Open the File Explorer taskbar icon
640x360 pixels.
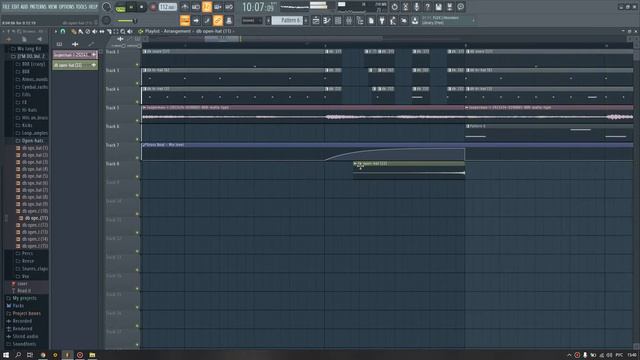click(92, 355)
